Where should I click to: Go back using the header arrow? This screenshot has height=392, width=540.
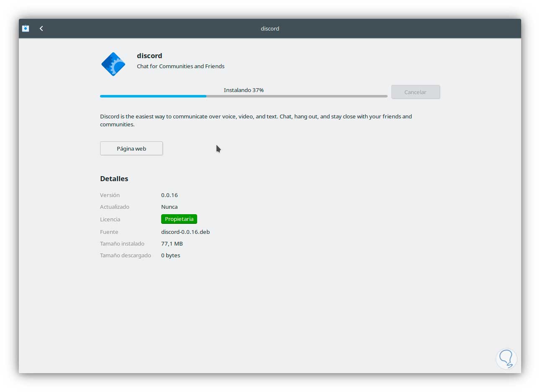point(41,28)
